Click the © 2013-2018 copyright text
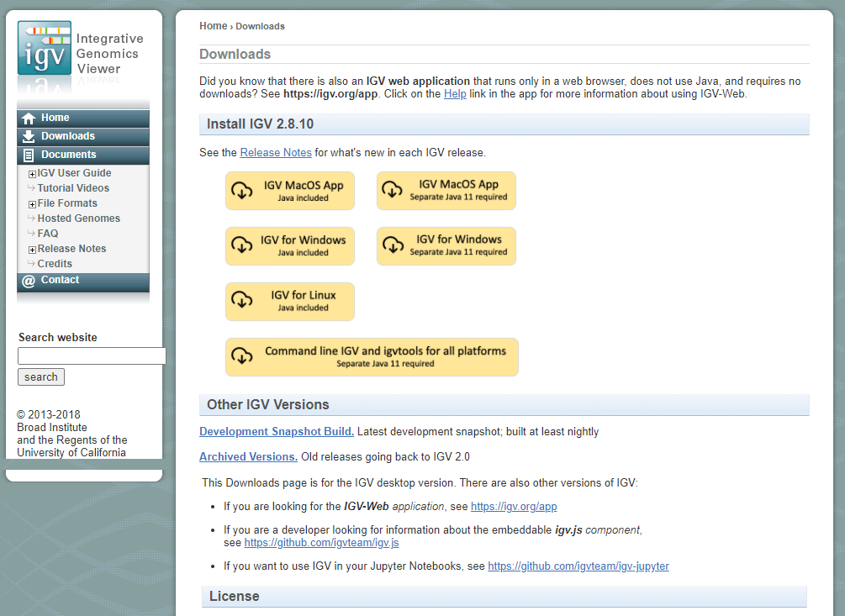The width and height of the screenshot is (845, 616). tap(49, 414)
